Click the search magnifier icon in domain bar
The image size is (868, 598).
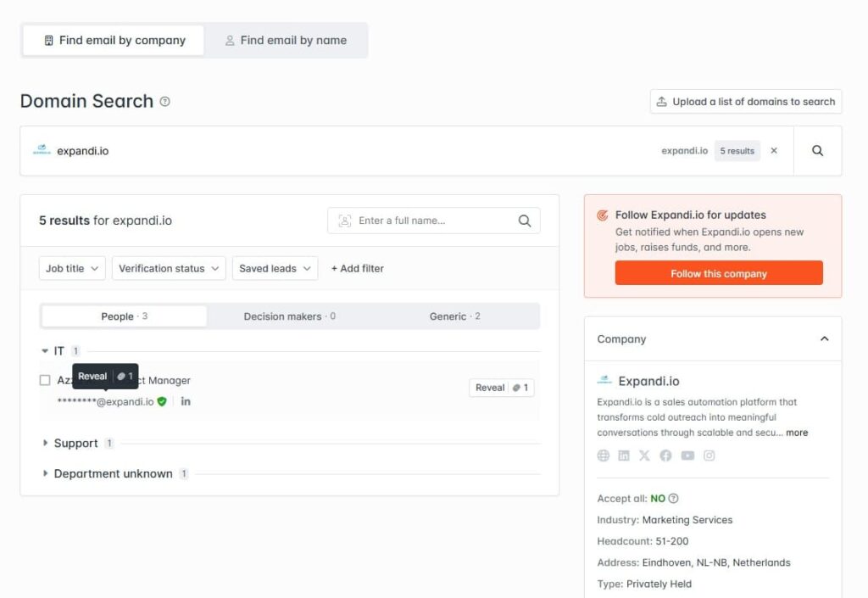pos(817,151)
